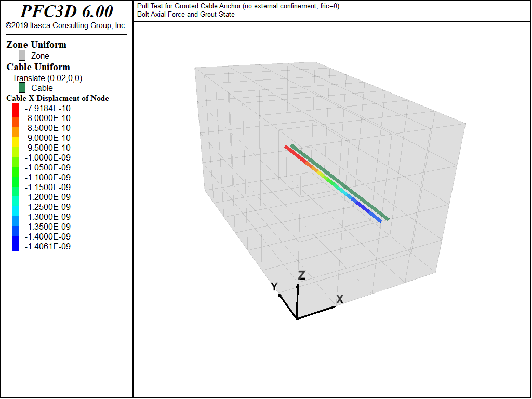Click the gray Zone color swatch
532x399 pixels.
coord(22,56)
